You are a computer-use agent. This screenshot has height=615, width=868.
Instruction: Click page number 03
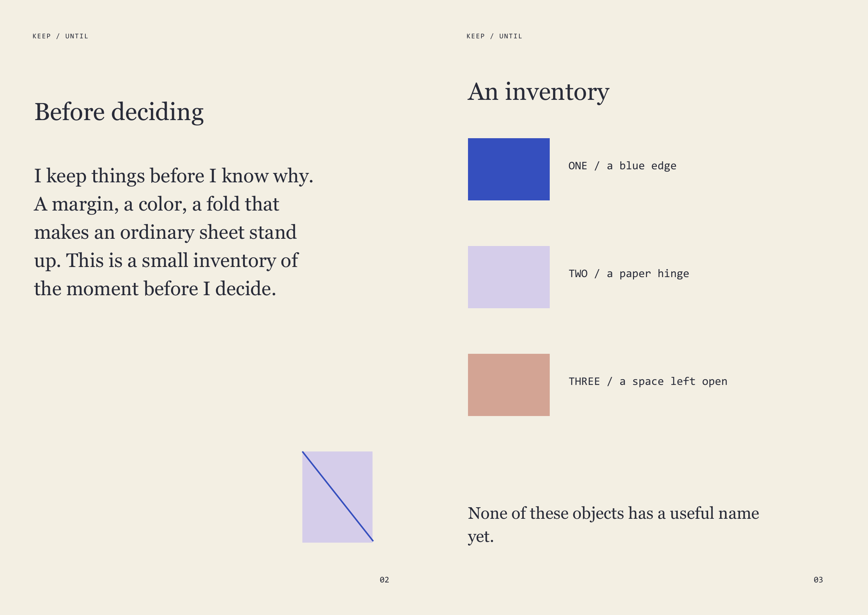(x=818, y=580)
